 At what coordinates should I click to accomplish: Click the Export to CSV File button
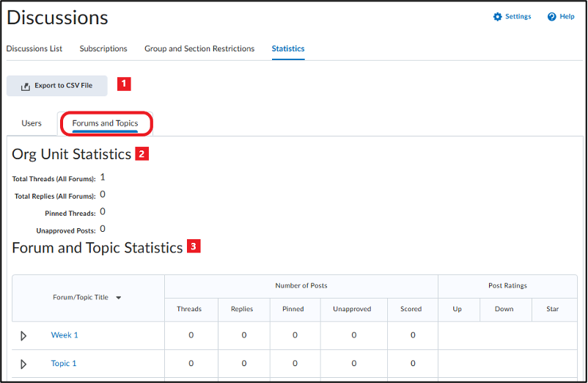point(57,86)
